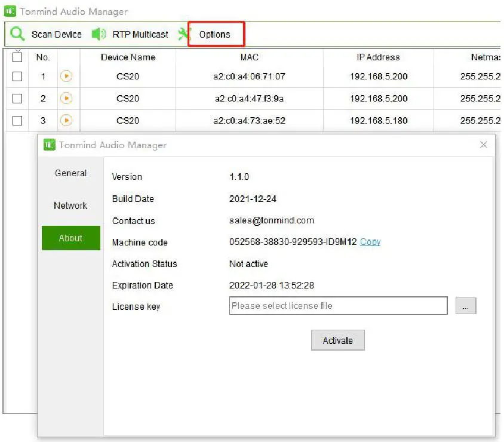Select IP address 192.168.5.180 cell

(379, 121)
